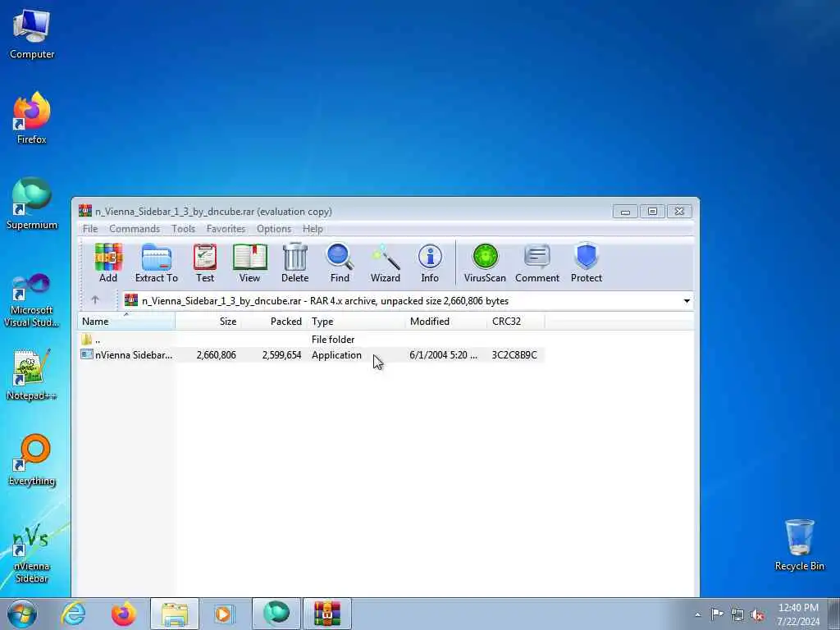Open Windows Media Player from the taskbar
The height and width of the screenshot is (630, 840).
[224, 614]
